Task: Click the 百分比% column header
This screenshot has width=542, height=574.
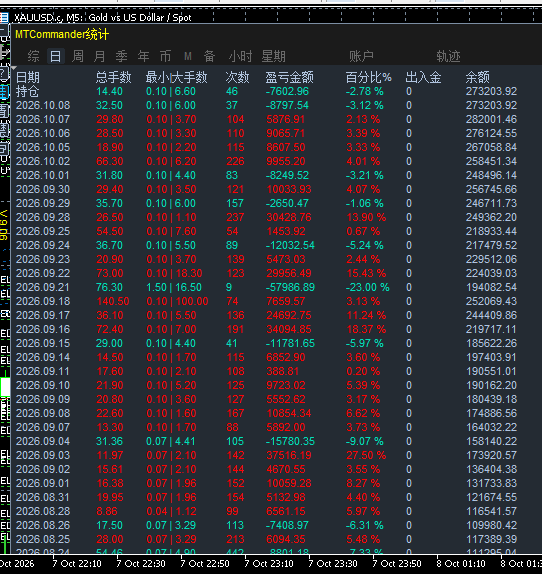Action: 369,77
